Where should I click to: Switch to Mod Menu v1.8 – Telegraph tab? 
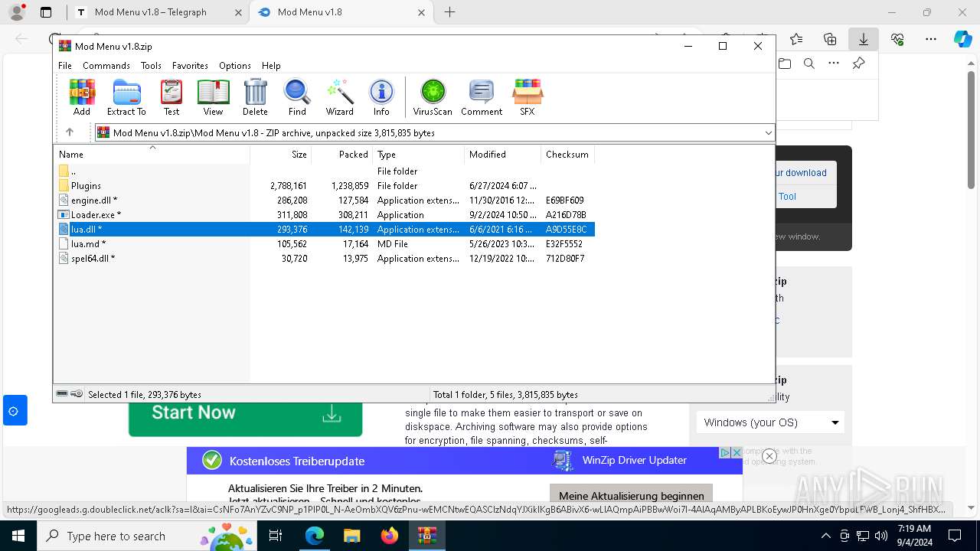click(158, 12)
